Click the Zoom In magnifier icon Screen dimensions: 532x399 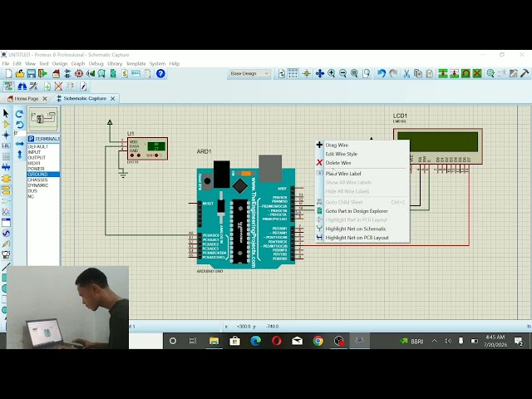pyautogui.click(x=332, y=74)
